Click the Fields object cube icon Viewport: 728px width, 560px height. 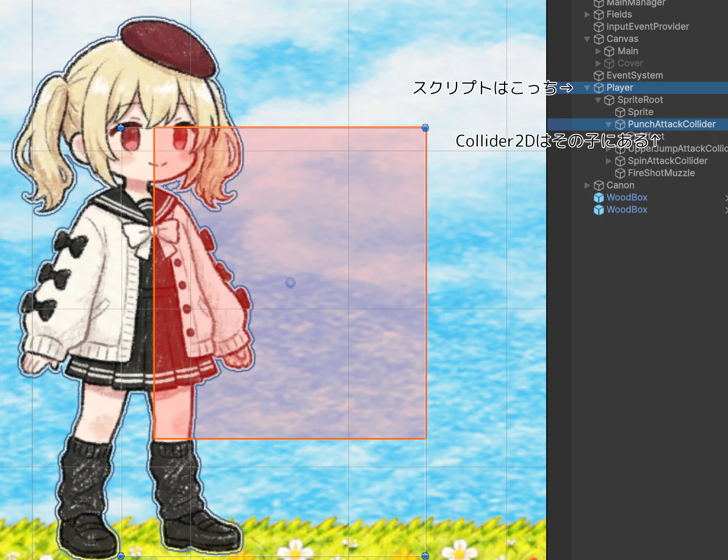pos(599,15)
